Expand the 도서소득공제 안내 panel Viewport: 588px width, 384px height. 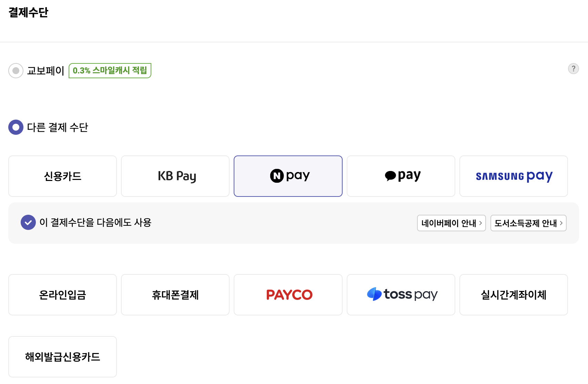[x=528, y=223]
